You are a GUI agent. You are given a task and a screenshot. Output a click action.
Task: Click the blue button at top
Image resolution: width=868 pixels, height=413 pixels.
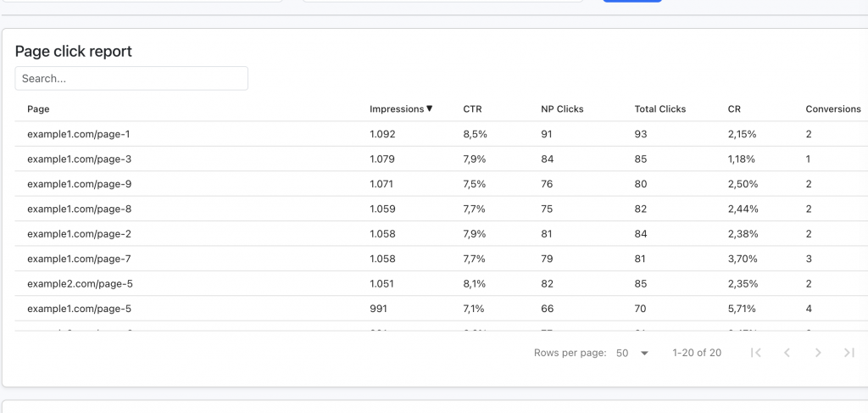632,1
